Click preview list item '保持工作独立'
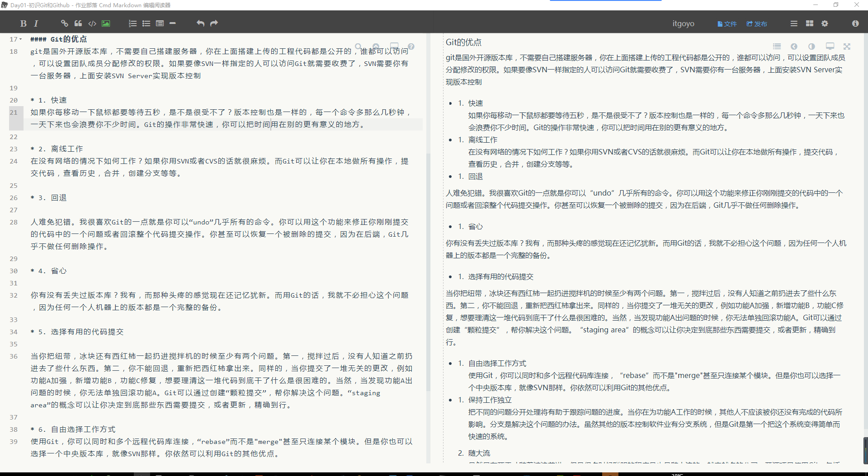 click(x=490, y=400)
